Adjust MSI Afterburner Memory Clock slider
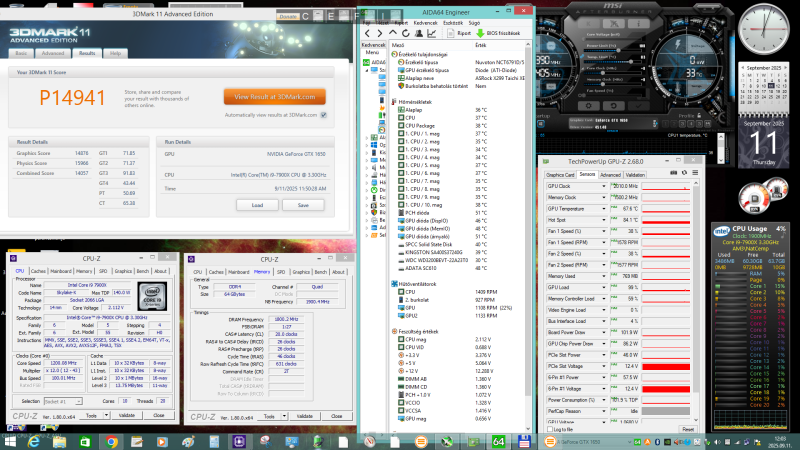This screenshot has height=450, width=800. tap(614, 84)
